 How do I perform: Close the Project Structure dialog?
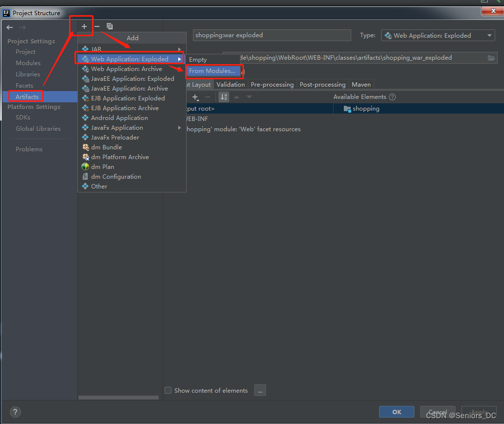click(x=493, y=11)
